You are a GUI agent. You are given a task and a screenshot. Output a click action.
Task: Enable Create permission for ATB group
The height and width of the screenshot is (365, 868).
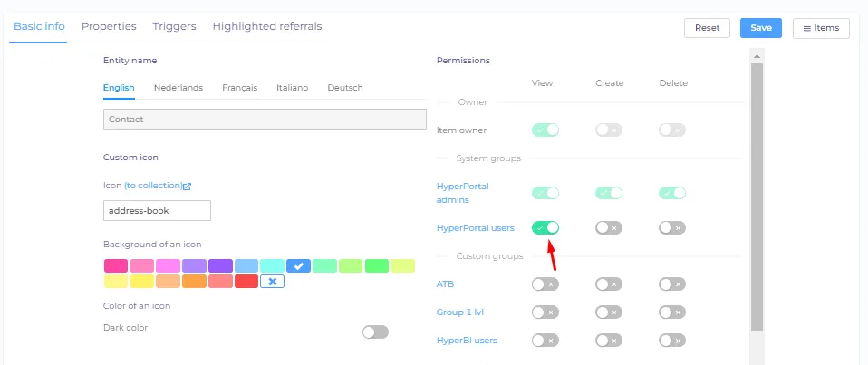[x=609, y=284]
